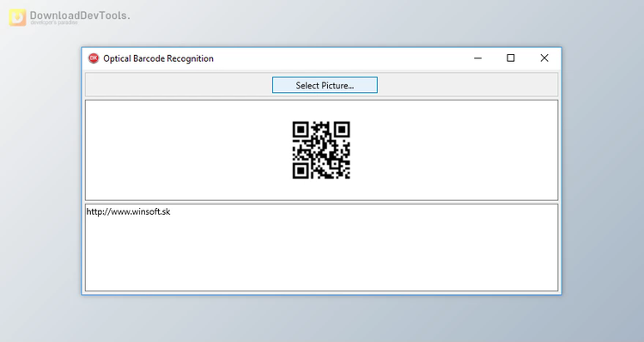Maximize the Optical Barcode Recognition window
This screenshot has height=342, width=644.
coord(511,58)
